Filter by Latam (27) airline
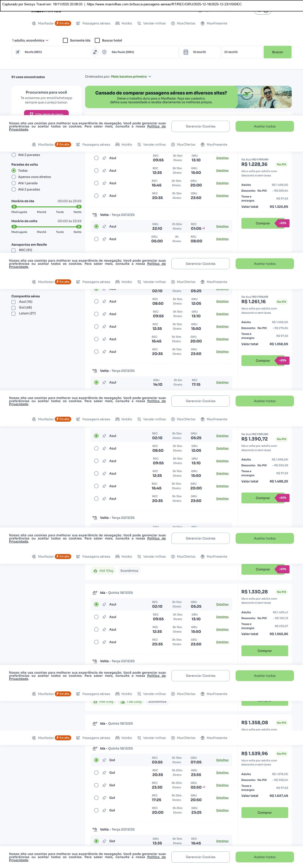Image resolution: width=303 pixels, height=868 pixels. pos(13,313)
